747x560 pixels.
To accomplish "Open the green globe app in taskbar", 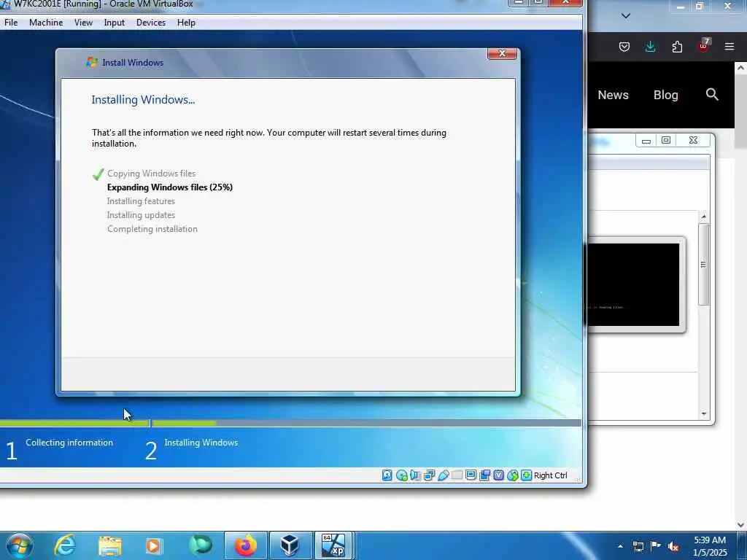I will click(x=201, y=545).
